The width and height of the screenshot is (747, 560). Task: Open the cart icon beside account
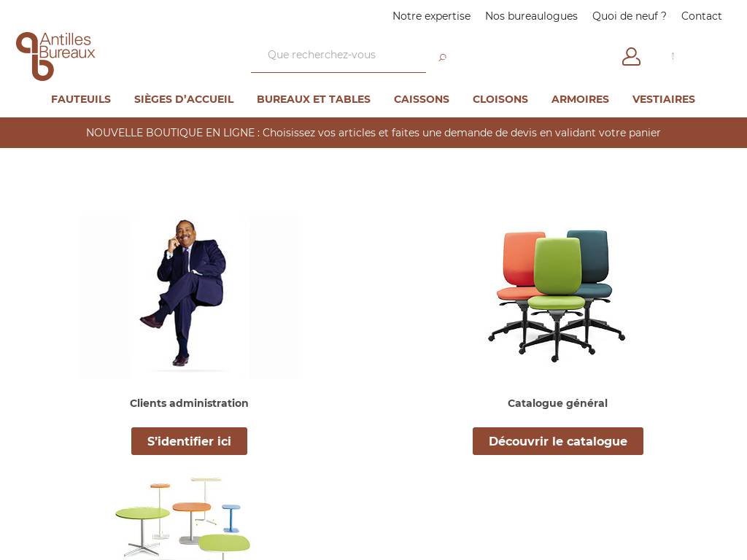click(x=673, y=56)
